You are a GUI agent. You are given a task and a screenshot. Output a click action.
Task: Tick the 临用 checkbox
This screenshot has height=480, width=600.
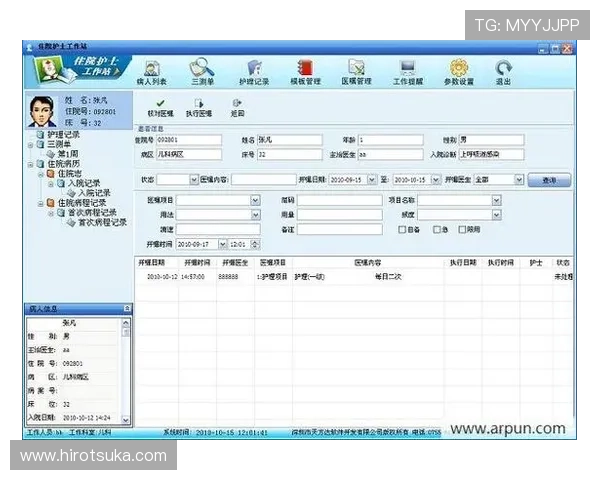(462, 230)
